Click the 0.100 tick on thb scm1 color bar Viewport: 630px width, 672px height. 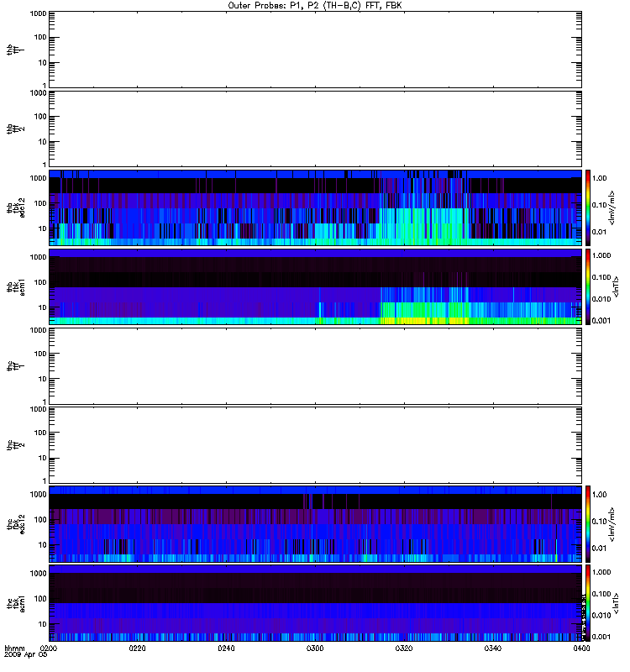pyautogui.click(x=601, y=277)
